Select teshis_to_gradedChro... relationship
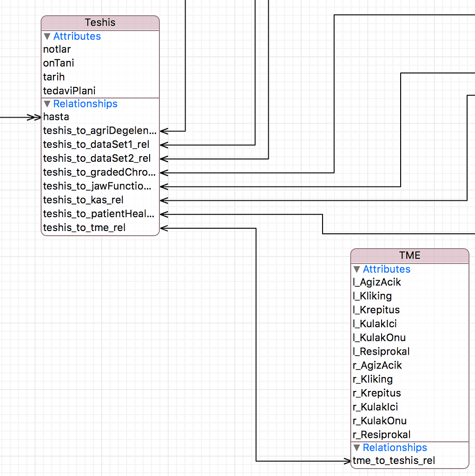This screenshot has width=475, height=476. 100,172
